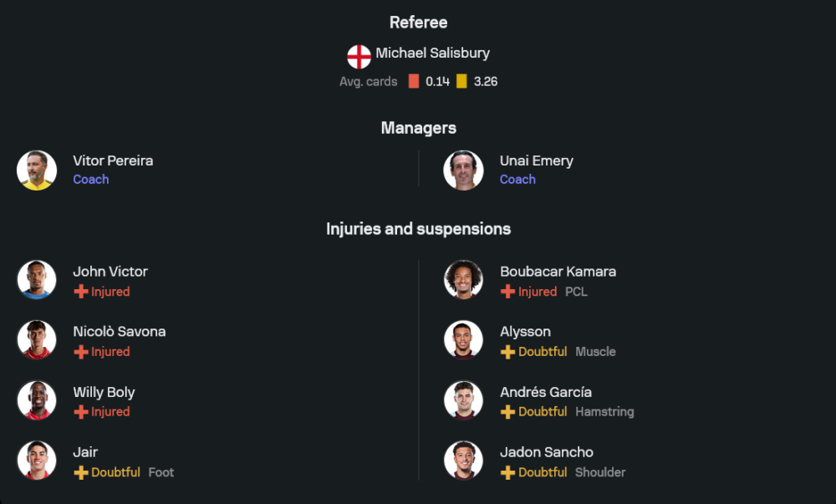Click Nicolò Savona's red injured cross icon
The image size is (836, 504).
click(81, 352)
